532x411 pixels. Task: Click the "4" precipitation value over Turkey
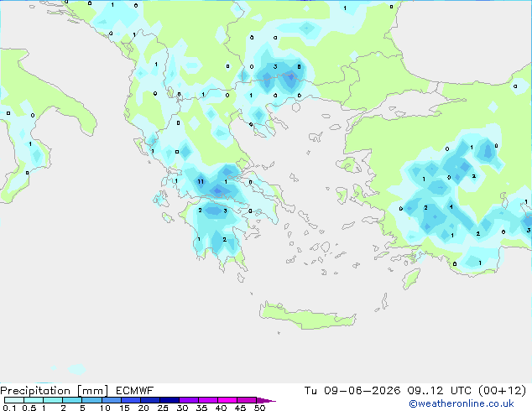tap(451, 206)
